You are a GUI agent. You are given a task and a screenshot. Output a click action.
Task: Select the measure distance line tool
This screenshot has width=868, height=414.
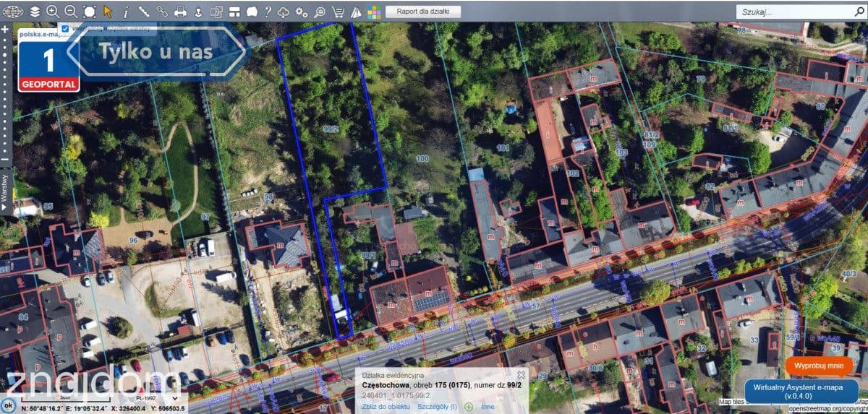pyautogui.click(x=144, y=11)
